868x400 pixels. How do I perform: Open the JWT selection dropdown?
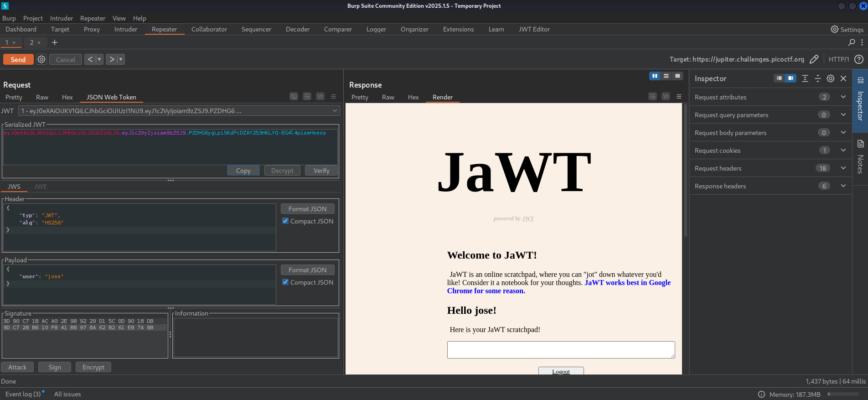pos(179,111)
